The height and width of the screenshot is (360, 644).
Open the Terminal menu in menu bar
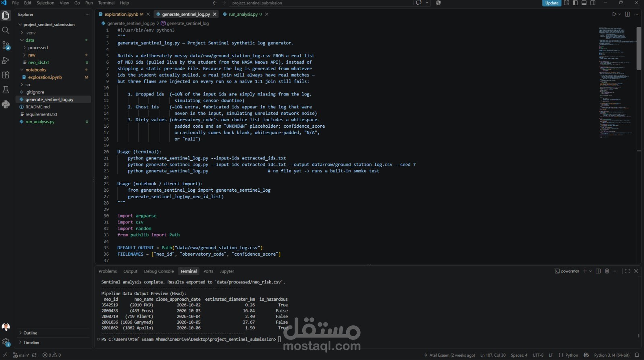tap(106, 3)
